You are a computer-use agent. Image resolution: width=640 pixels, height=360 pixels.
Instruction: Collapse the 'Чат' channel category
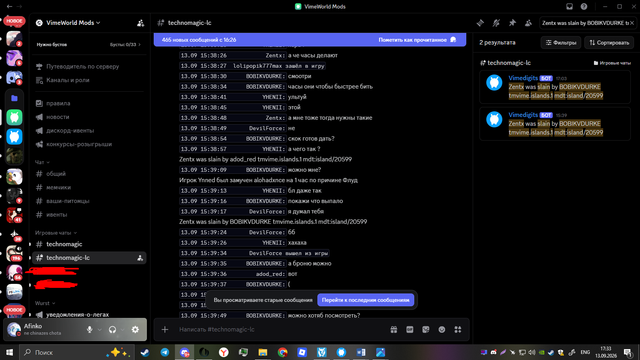(x=42, y=162)
